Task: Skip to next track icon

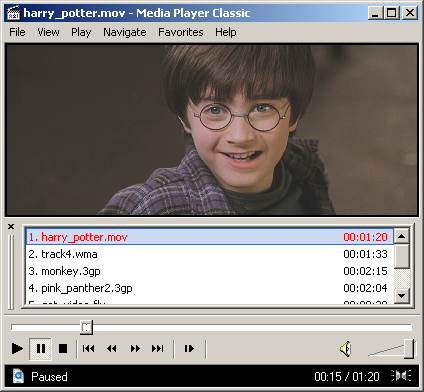Action: pos(158,349)
